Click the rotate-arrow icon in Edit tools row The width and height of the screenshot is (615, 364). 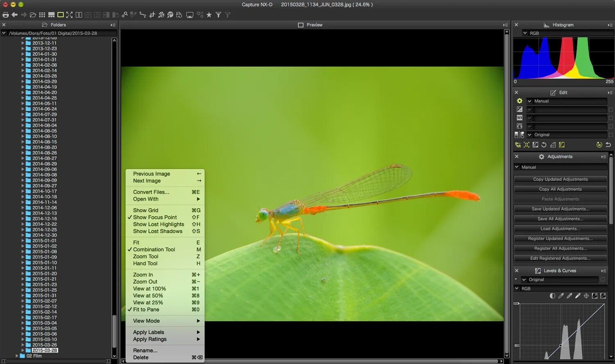click(x=544, y=145)
